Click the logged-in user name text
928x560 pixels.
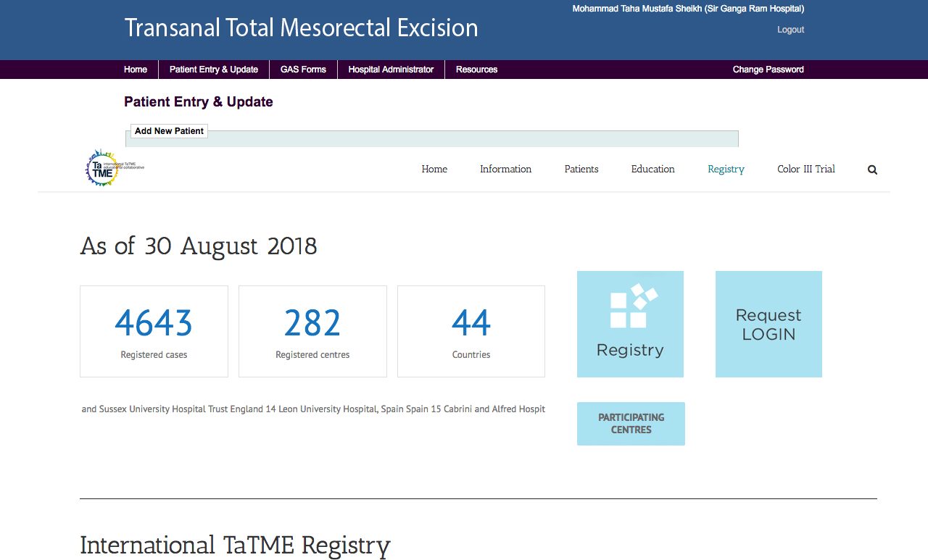(688, 9)
